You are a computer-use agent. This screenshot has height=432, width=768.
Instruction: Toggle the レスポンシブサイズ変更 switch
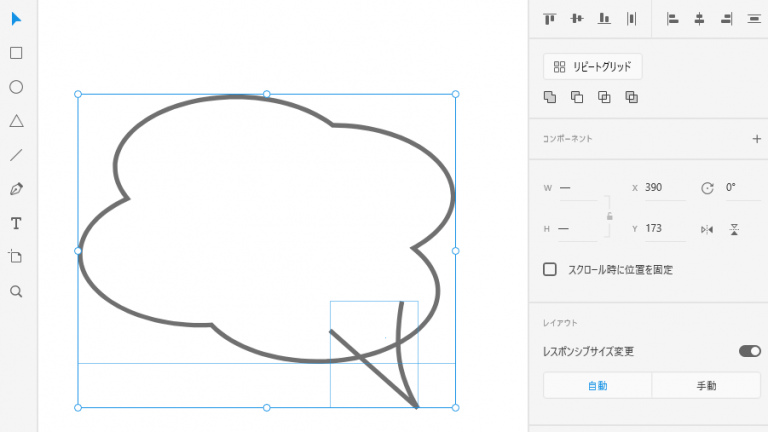[x=749, y=351]
